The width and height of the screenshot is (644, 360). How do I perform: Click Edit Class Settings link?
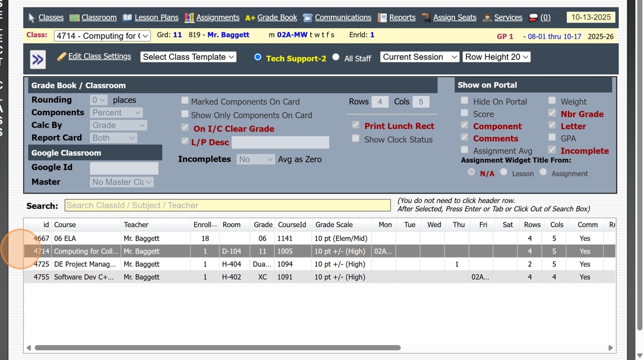[99, 56]
